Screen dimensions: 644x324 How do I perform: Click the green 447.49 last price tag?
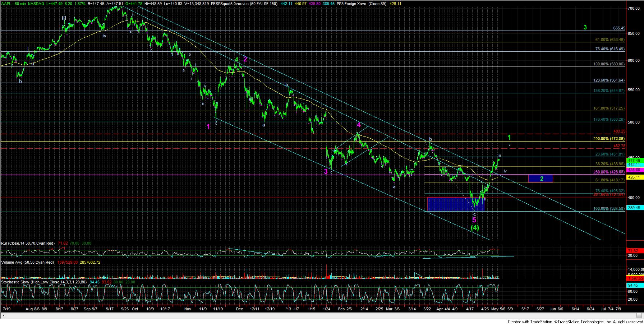tap(634, 160)
